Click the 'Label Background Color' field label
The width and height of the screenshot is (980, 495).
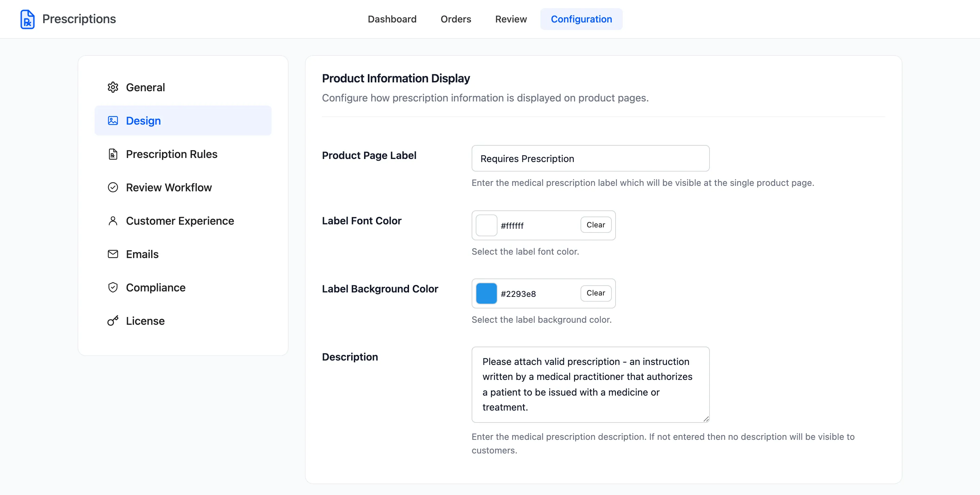pyautogui.click(x=380, y=289)
